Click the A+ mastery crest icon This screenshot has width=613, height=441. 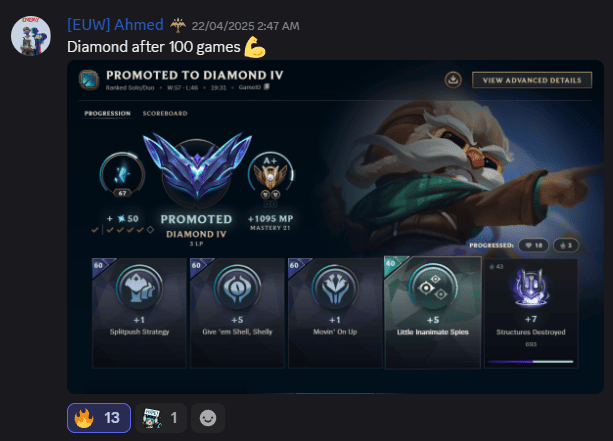pyautogui.click(x=270, y=176)
